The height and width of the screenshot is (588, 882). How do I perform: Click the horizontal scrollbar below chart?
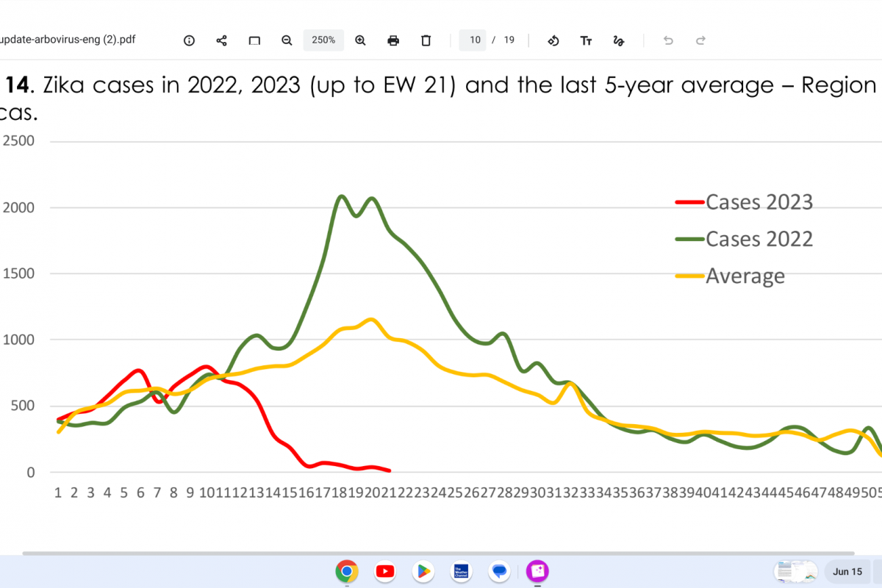441,553
